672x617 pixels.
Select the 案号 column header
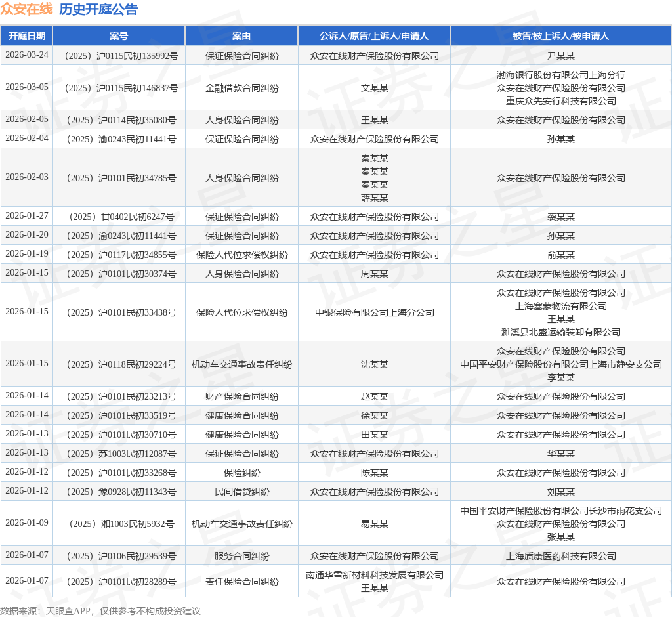[x=119, y=36]
